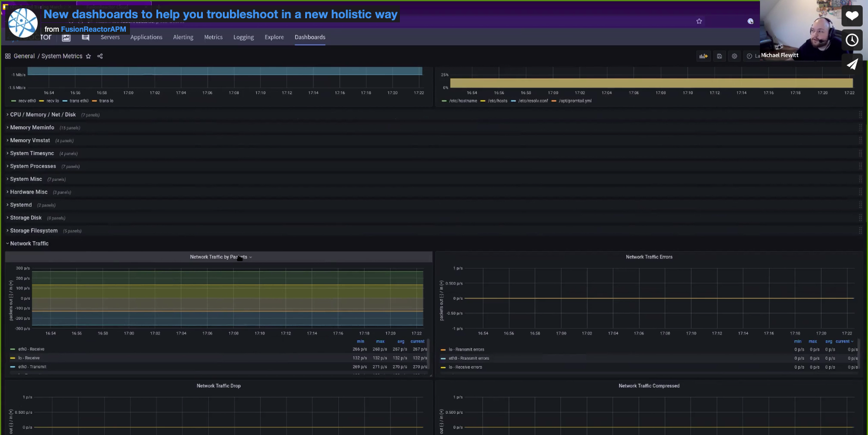Open the Applications menu
This screenshot has height=435, width=868.
[146, 37]
